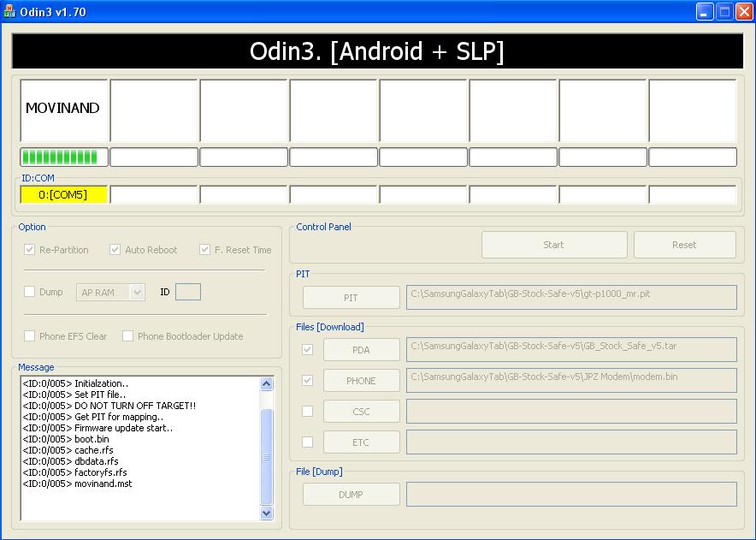This screenshot has width=756, height=540.
Task: Uncheck the PHONE file checkbox
Action: [x=307, y=380]
